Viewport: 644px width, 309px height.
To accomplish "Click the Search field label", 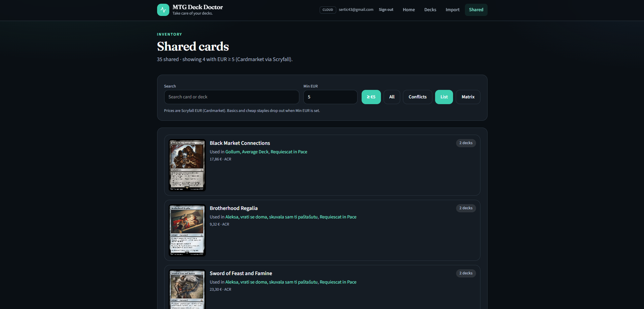I will coord(170,86).
